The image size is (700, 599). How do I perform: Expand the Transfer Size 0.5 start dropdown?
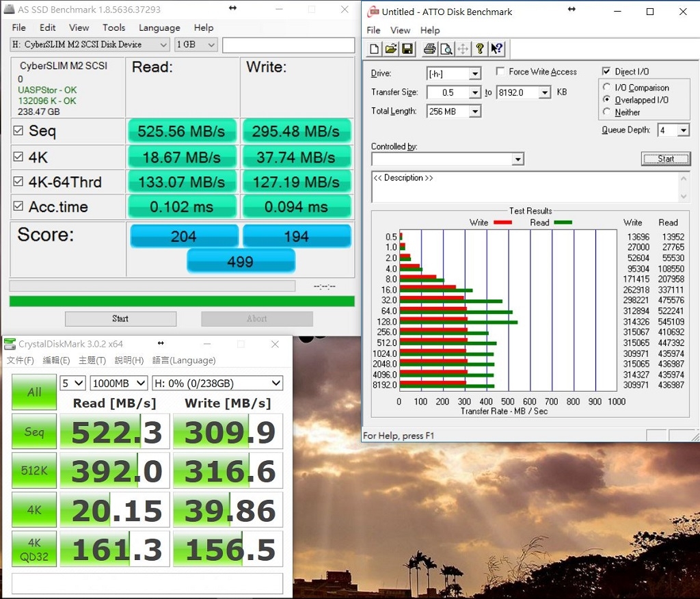coord(475,92)
